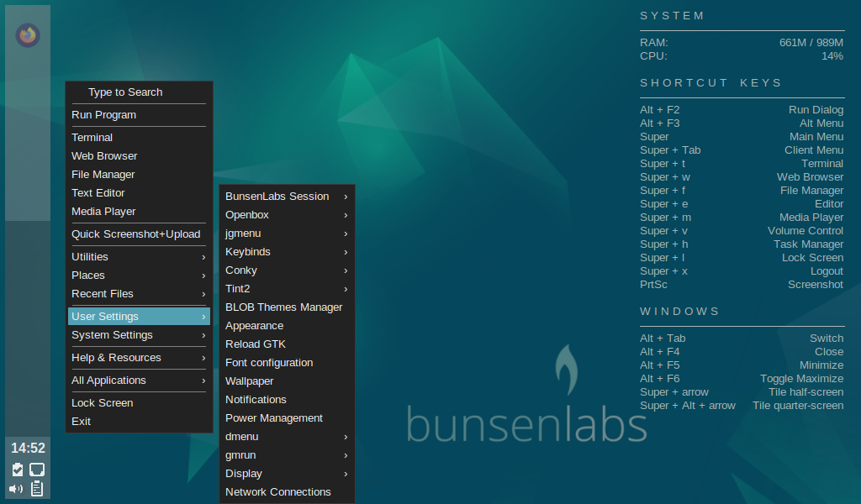This screenshot has height=504, width=861.
Task: Select Reload GTK
Action: [287, 344]
